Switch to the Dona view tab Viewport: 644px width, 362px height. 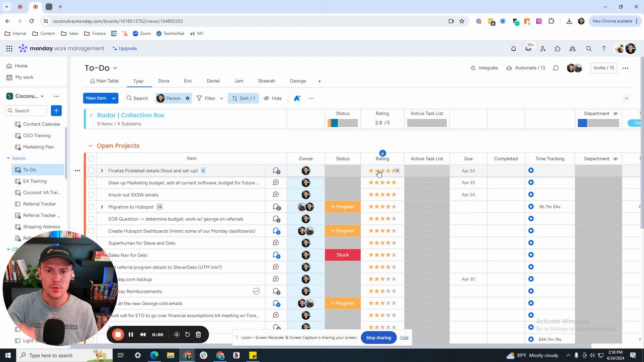point(164,81)
